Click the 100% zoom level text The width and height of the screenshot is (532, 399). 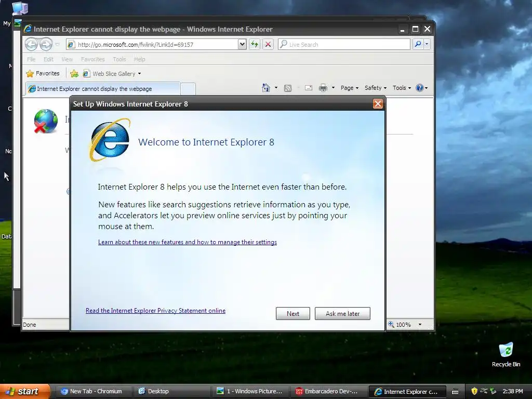[403, 325]
